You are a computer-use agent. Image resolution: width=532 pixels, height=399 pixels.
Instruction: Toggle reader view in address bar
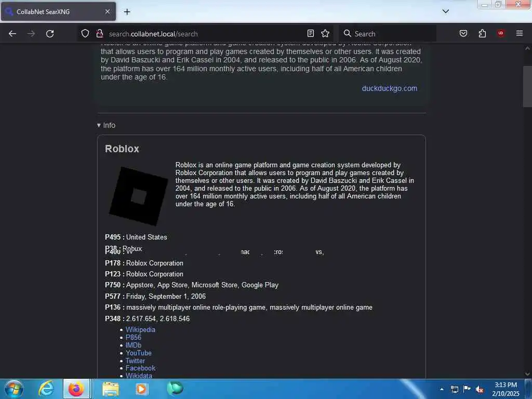pyautogui.click(x=311, y=33)
